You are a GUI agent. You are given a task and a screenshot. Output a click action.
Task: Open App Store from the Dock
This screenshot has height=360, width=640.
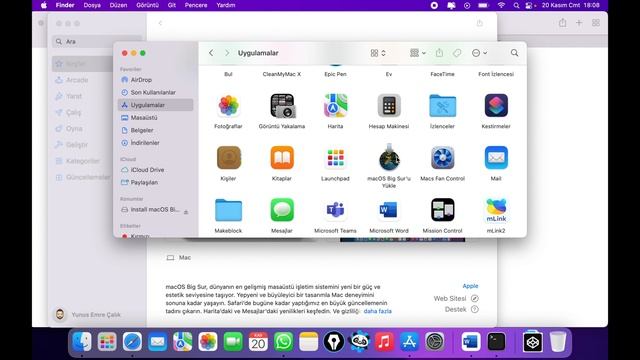point(409,342)
